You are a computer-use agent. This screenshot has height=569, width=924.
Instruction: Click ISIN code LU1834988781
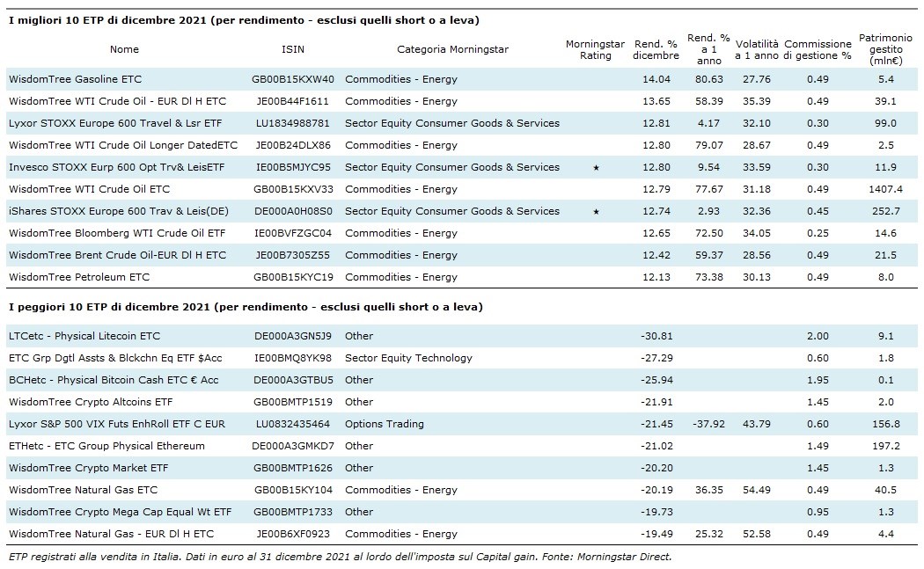(x=291, y=123)
